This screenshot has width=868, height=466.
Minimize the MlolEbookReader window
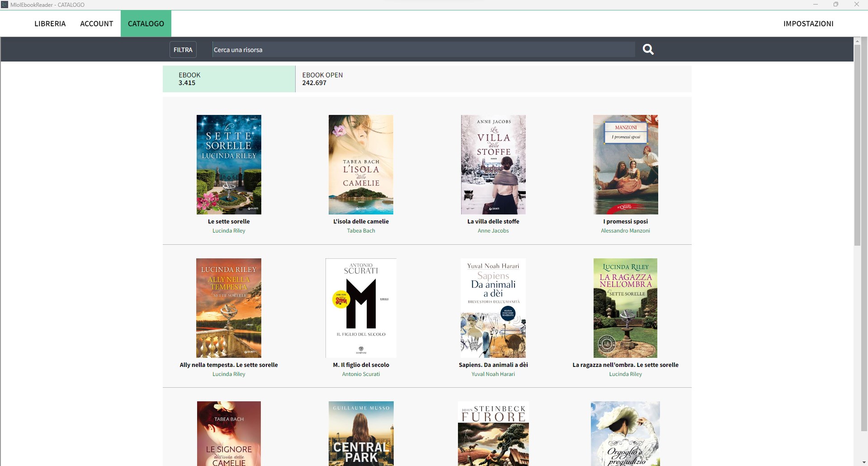[816, 5]
